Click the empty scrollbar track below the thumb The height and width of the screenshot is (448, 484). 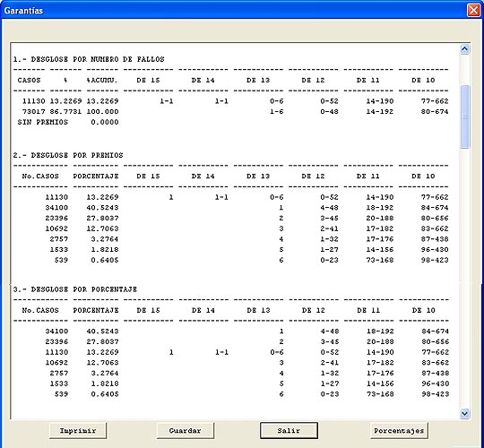465,278
